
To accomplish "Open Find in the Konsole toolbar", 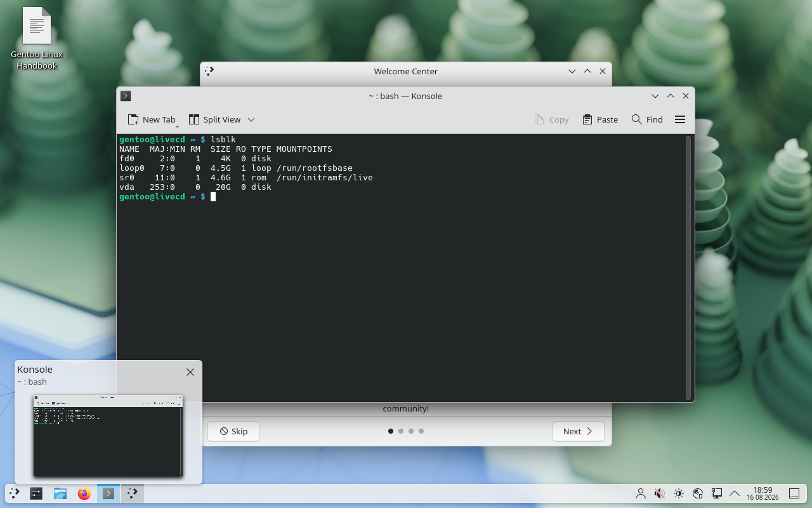I will click(647, 119).
